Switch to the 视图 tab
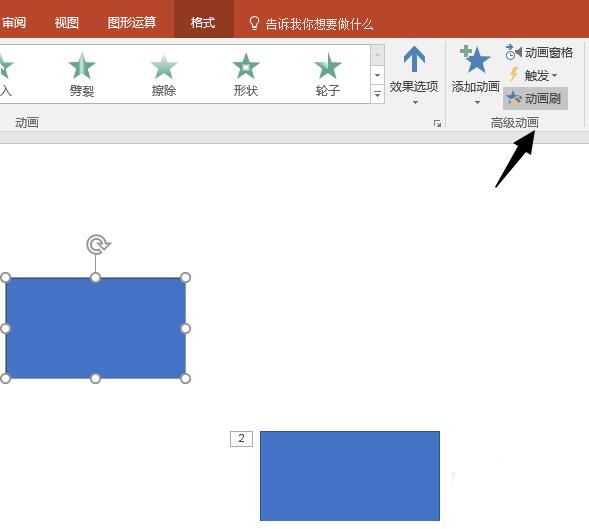The width and height of the screenshot is (589, 529). pyautogui.click(x=66, y=23)
